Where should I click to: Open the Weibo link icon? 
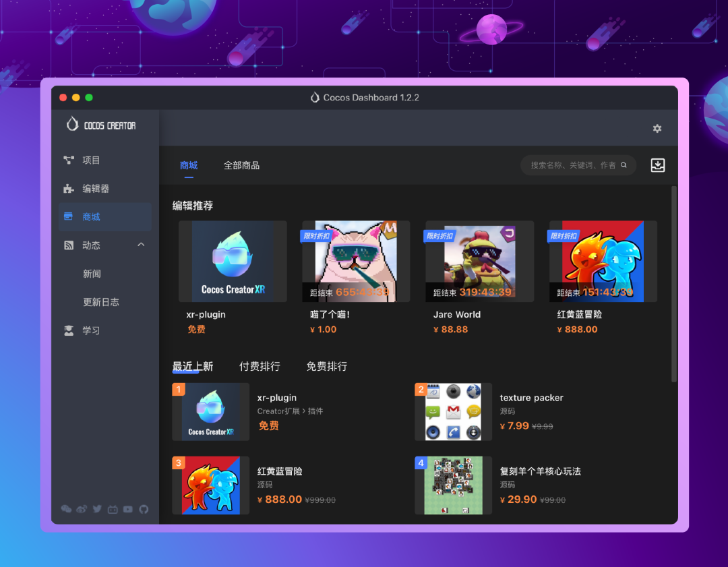82,509
